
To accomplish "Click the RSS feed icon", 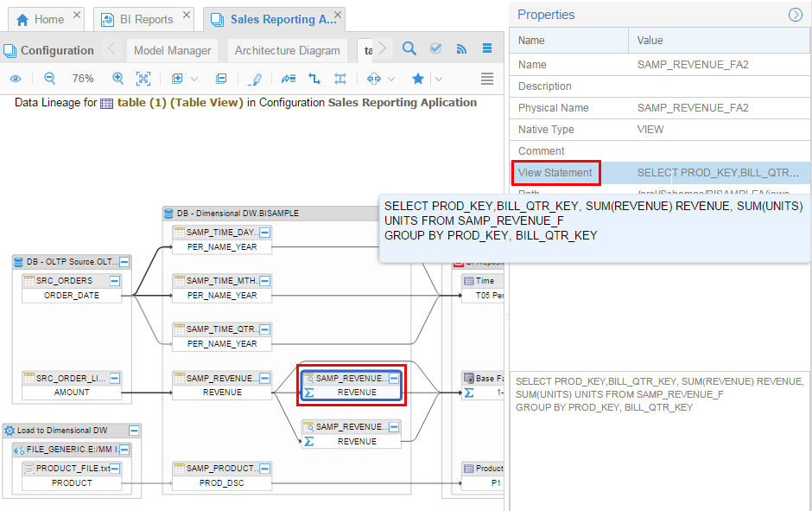I will click(x=461, y=49).
